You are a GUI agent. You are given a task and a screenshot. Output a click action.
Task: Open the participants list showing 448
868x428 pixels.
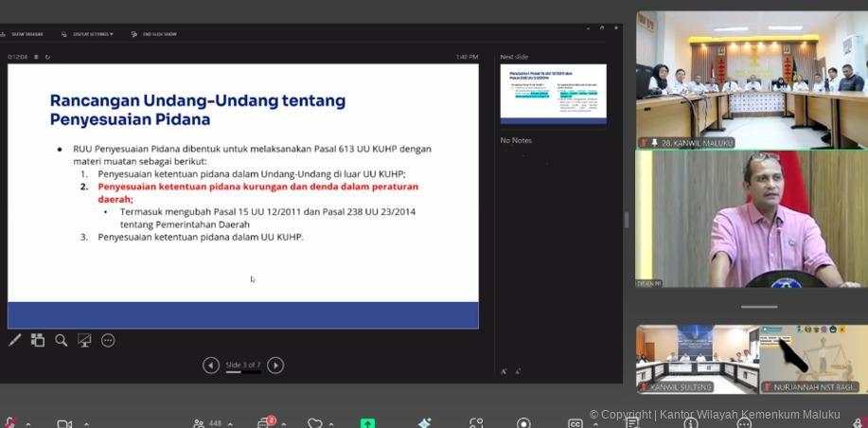tap(207, 423)
